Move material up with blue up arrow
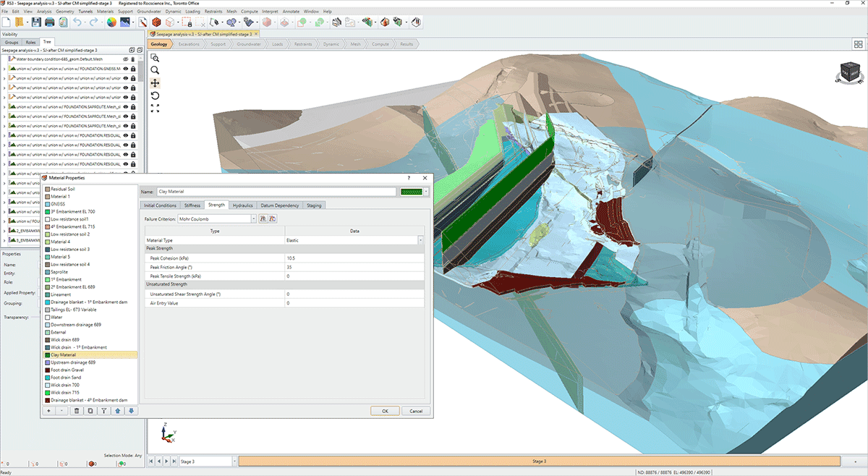868x476 pixels. pos(117,411)
